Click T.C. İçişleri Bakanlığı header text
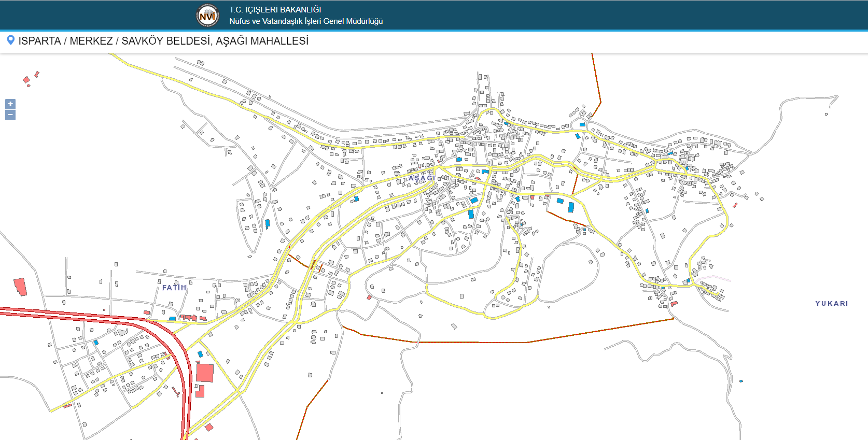The width and height of the screenshot is (868, 440). [x=275, y=9]
